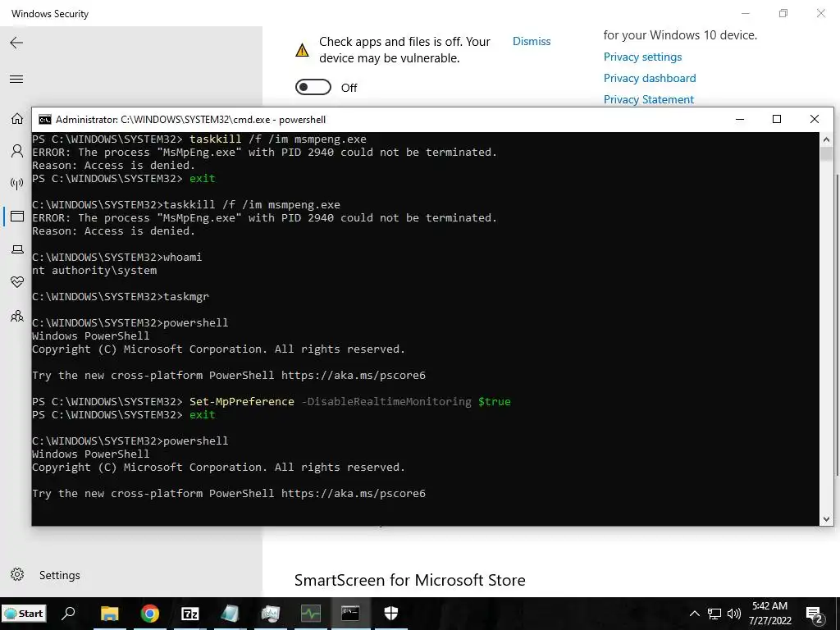
Task: Click 'SmartScreen for Microsoft Store' heading
Action: click(x=410, y=580)
